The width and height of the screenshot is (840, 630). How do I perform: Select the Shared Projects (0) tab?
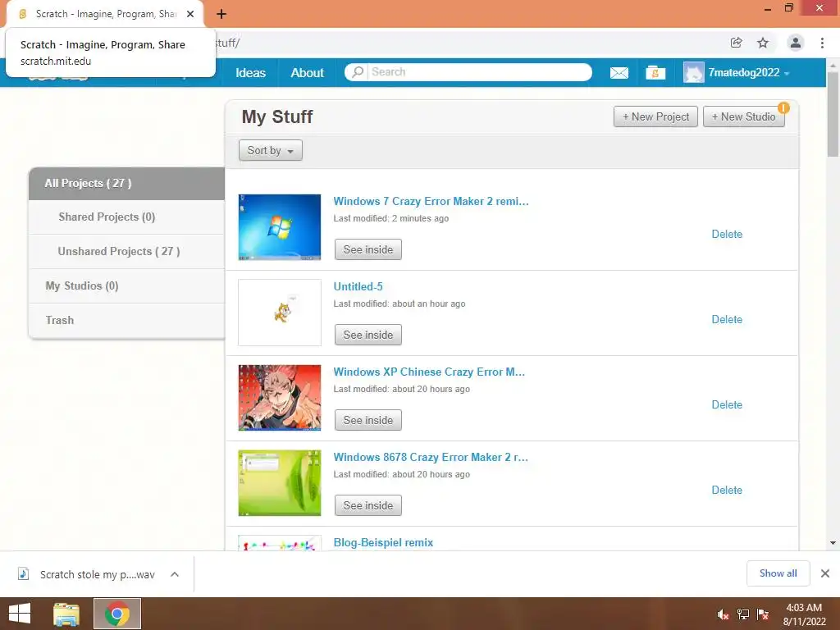coord(127,217)
